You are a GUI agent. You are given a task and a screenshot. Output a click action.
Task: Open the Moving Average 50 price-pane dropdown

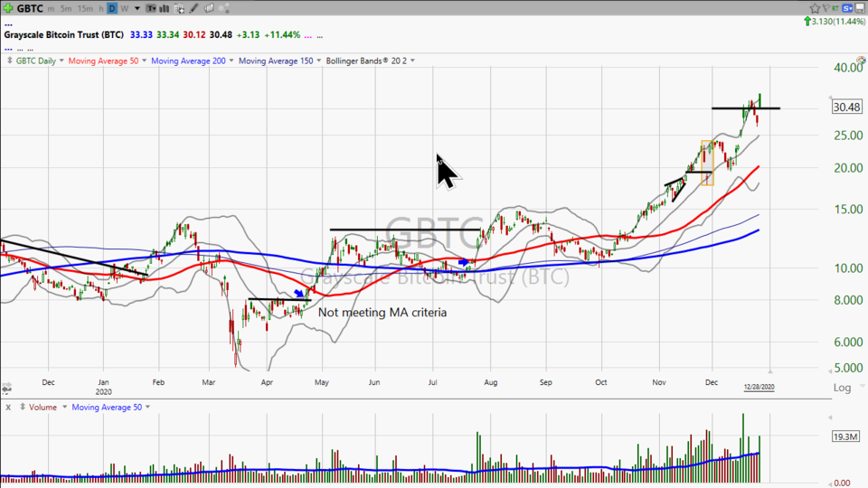click(x=144, y=61)
